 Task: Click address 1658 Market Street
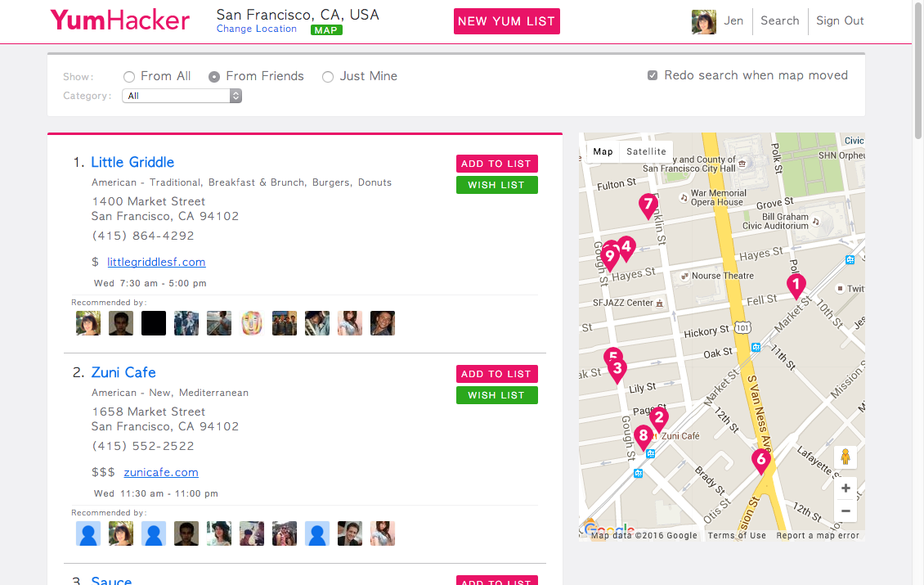149,412
